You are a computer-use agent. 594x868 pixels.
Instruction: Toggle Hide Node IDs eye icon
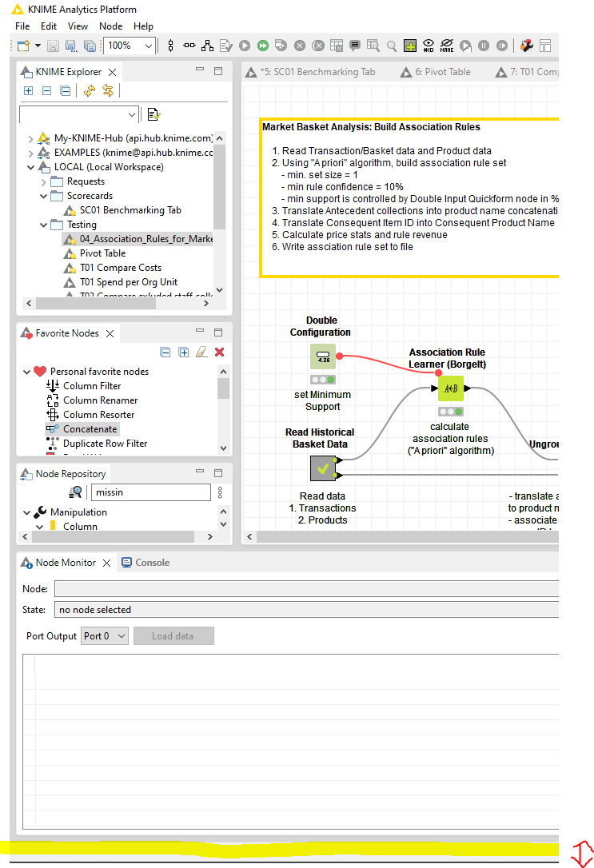click(429, 46)
